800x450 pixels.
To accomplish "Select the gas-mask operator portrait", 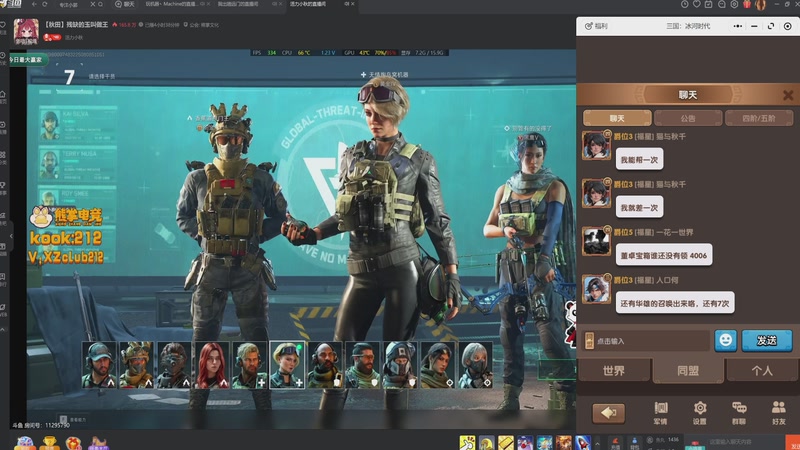I will [174, 365].
